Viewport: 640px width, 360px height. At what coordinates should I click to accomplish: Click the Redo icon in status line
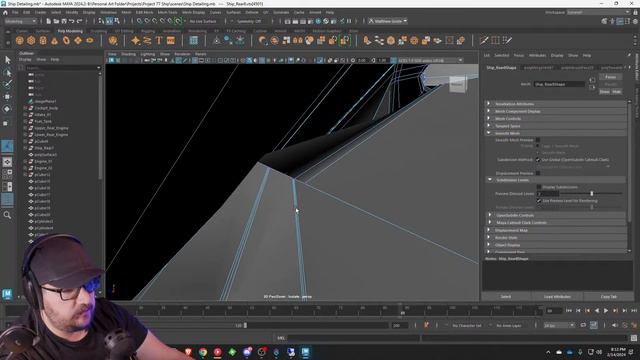click(x=80, y=21)
